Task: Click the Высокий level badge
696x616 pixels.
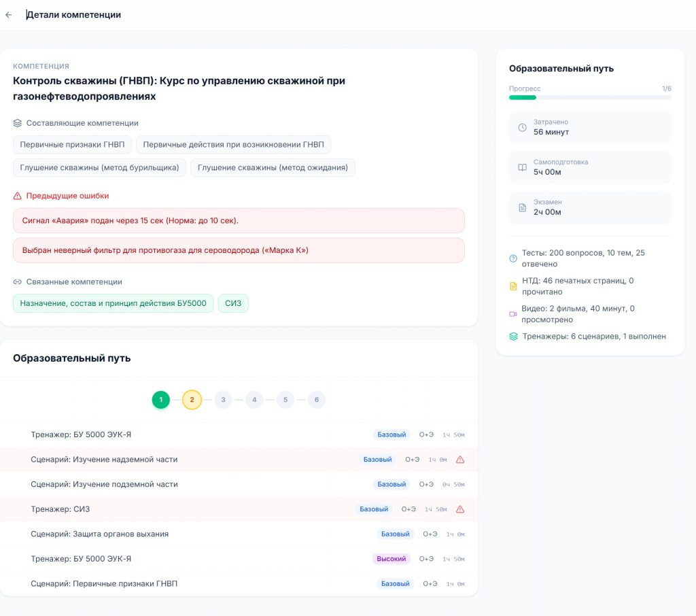Action: coord(391,559)
